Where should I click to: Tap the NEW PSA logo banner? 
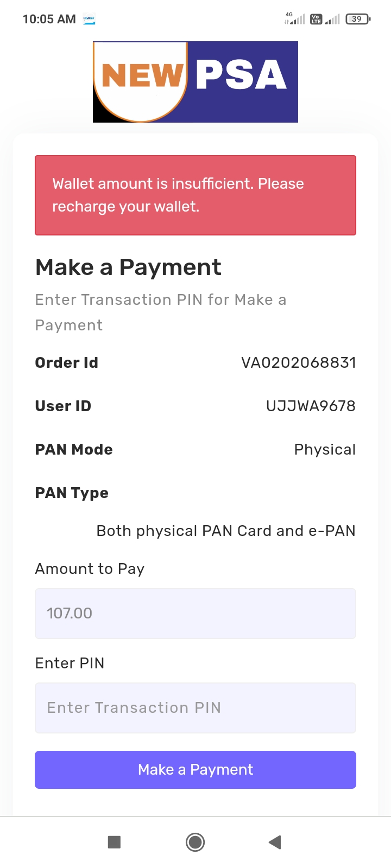(195, 82)
